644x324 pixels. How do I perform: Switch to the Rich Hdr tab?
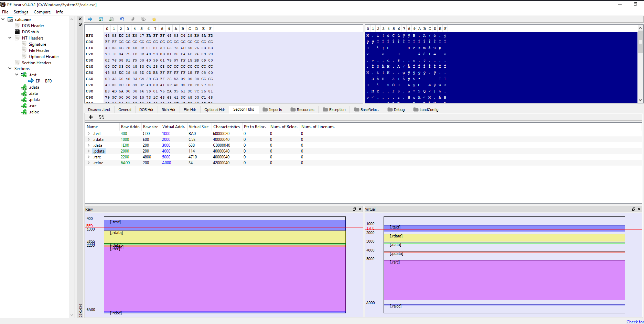point(169,110)
